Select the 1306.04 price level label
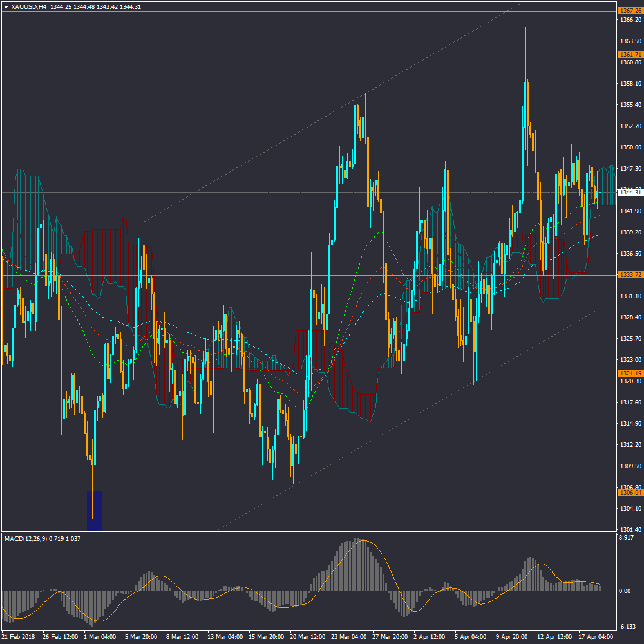644x644 pixels. click(629, 493)
